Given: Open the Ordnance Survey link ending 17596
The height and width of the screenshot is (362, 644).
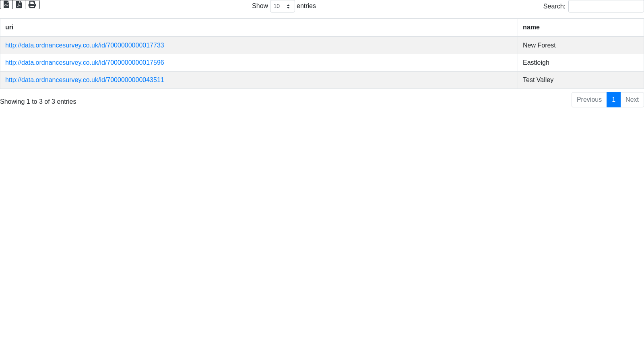Looking at the screenshot, I should [85, 63].
